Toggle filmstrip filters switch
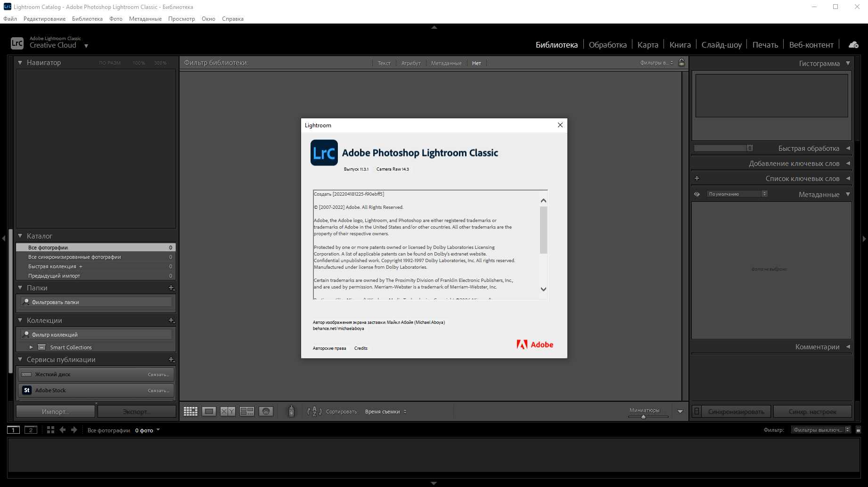 click(x=858, y=430)
